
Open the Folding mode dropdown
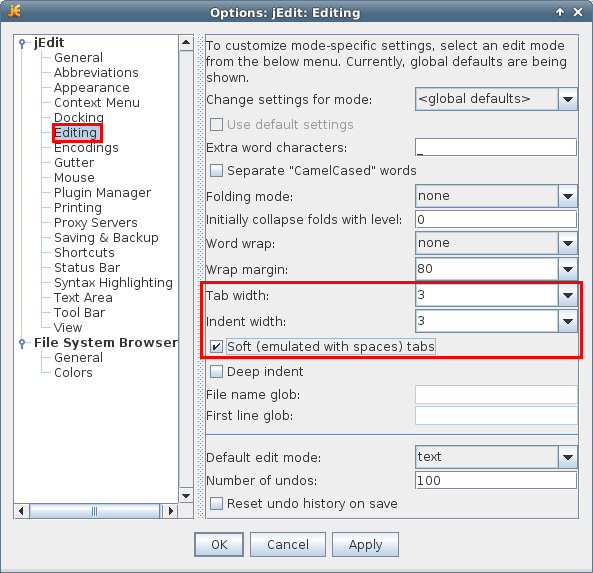(496, 196)
